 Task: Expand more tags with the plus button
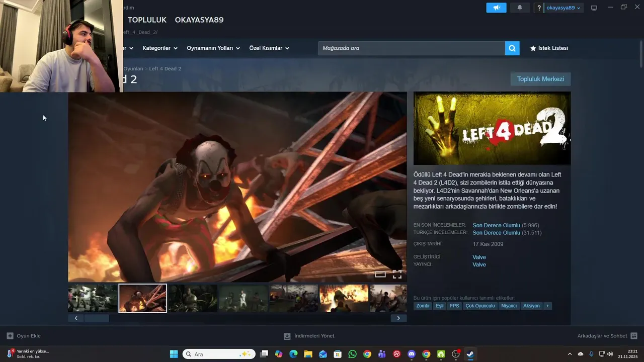(547, 306)
